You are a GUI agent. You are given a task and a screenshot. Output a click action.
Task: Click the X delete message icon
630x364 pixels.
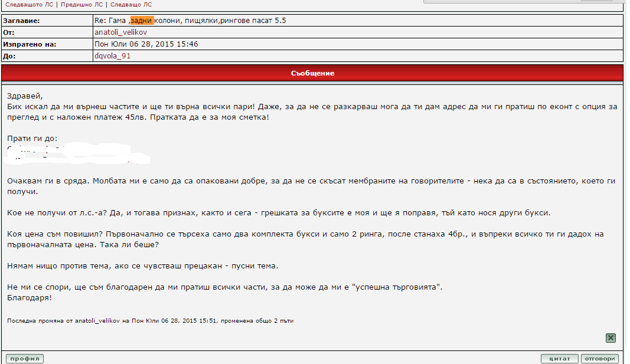click(611, 338)
